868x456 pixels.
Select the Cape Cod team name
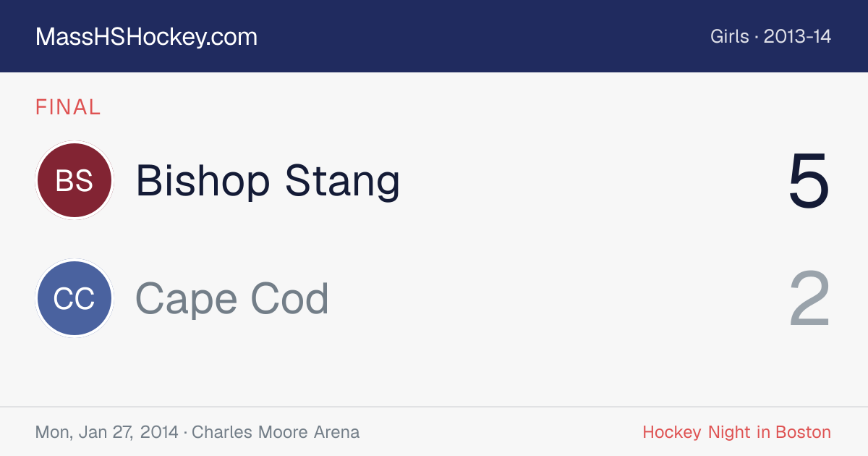pyautogui.click(x=232, y=299)
